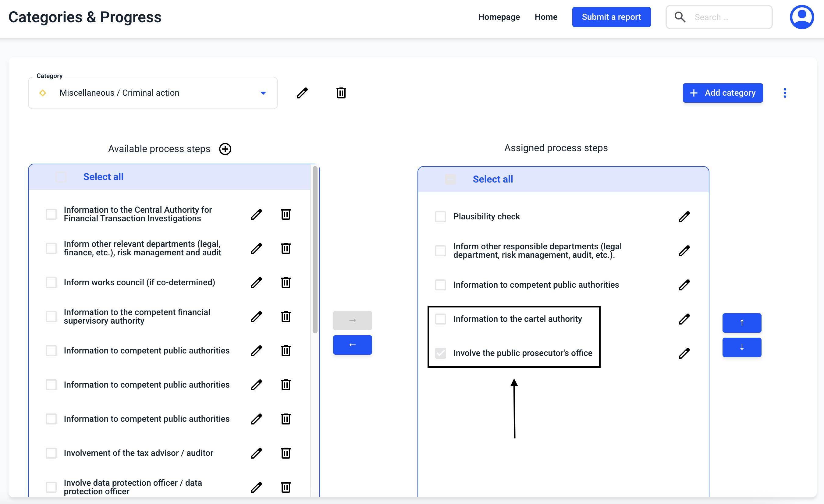Move selected step up with arrow
The width and height of the screenshot is (824, 504).
741,323
